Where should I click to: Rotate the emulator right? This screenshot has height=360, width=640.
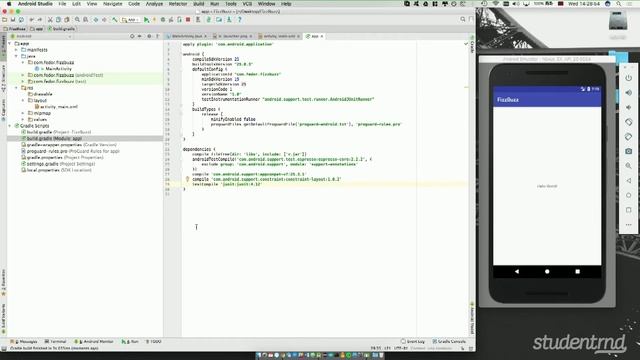coord(629,137)
